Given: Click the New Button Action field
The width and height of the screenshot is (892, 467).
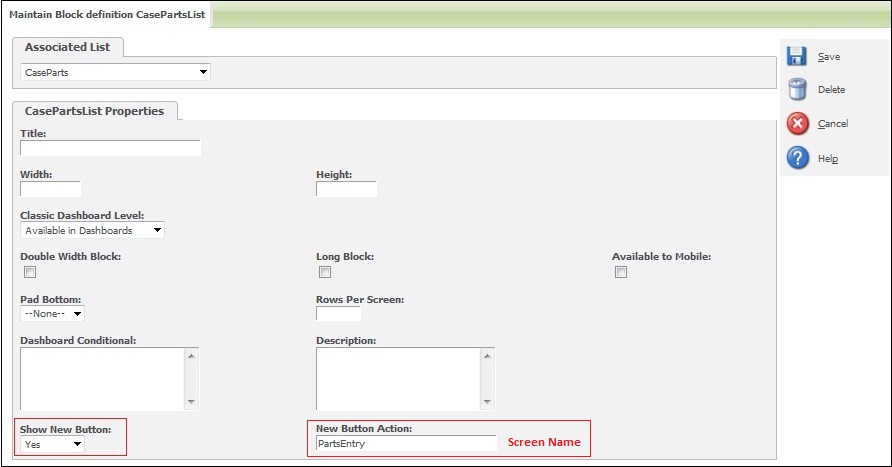Looking at the screenshot, I should point(406,443).
